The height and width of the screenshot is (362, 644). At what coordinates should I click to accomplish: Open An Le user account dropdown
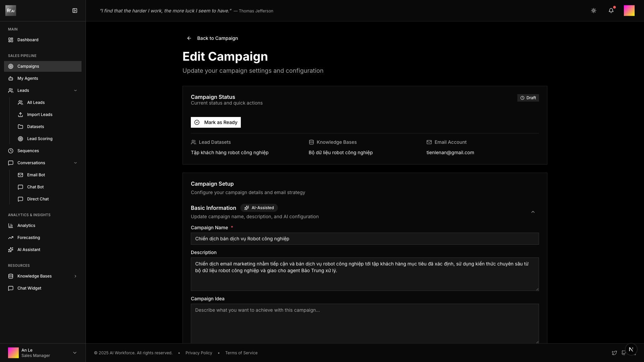(x=74, y=353)
